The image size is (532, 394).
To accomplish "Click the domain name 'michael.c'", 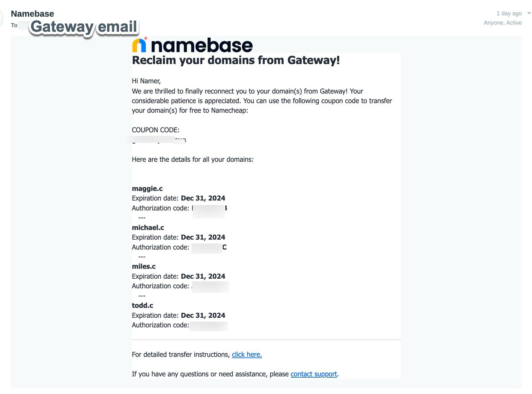I will coord(148,228).
